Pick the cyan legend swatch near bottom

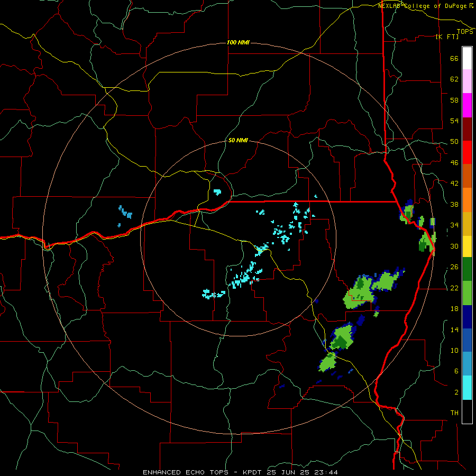click(467, 388)
